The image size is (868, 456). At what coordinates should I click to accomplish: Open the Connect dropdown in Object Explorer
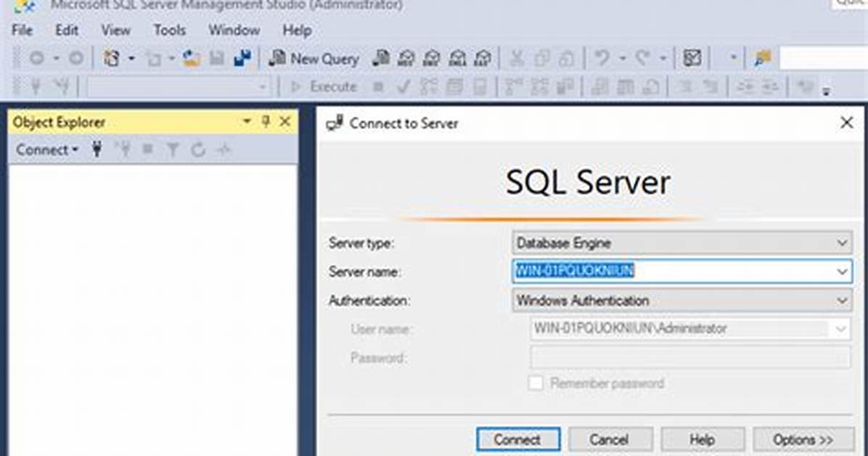pos(47,150)
